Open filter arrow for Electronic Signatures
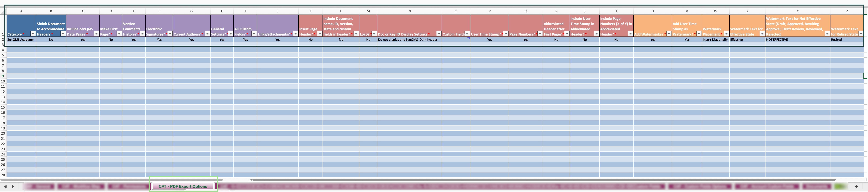868x192 pixels. click(170, 34)
